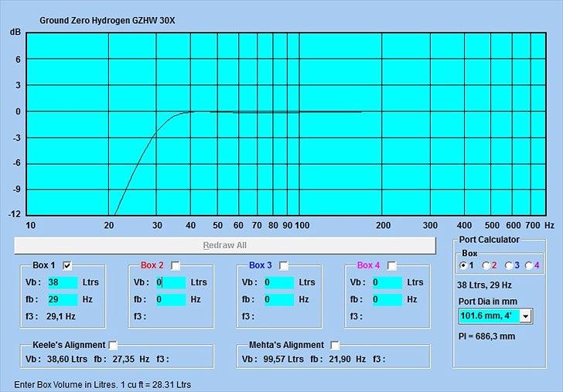Viewport: 563px width, 392px height.
Task: Toggle Keele's Alignment checkbox
Action: click(x=114, y=345)
